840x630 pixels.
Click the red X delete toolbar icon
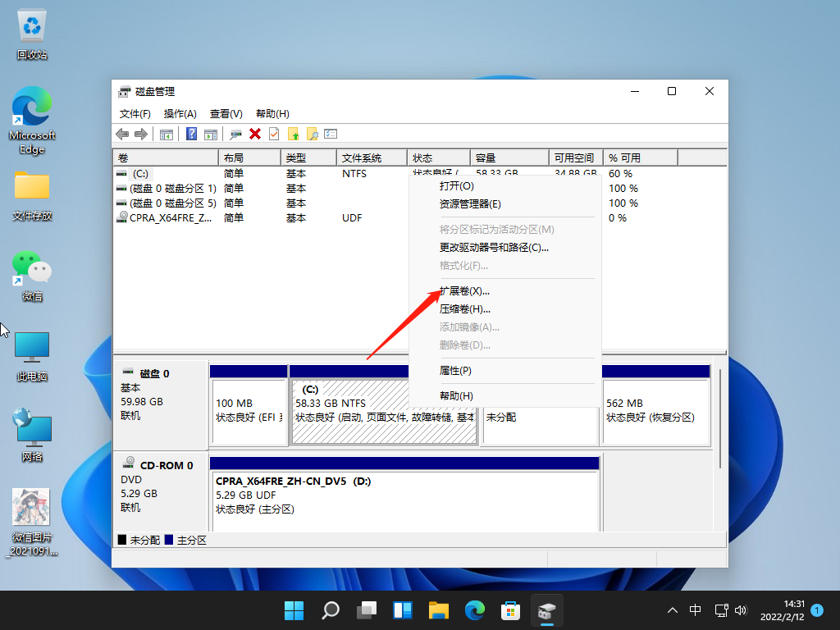click(255, 134)
